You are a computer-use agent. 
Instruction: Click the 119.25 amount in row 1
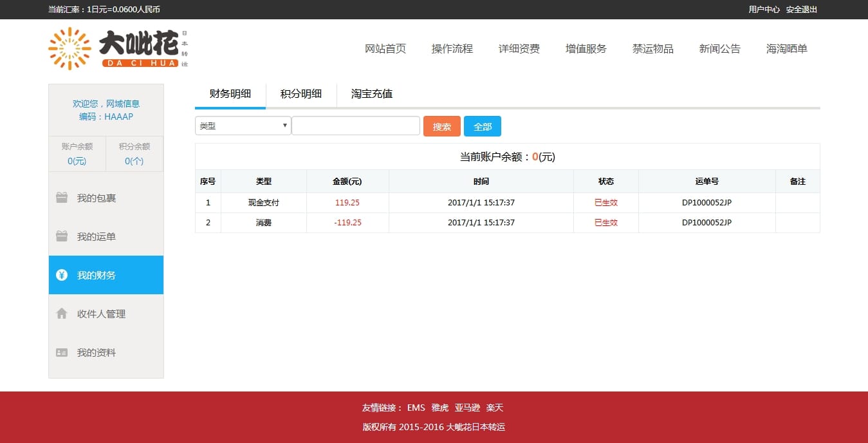[x=347, y=202]
